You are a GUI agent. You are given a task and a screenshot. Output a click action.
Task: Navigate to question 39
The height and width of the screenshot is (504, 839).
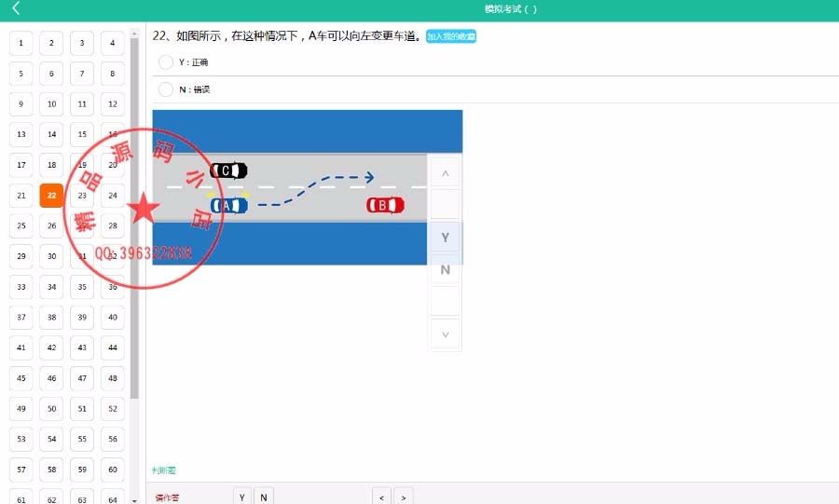(82, 317)
